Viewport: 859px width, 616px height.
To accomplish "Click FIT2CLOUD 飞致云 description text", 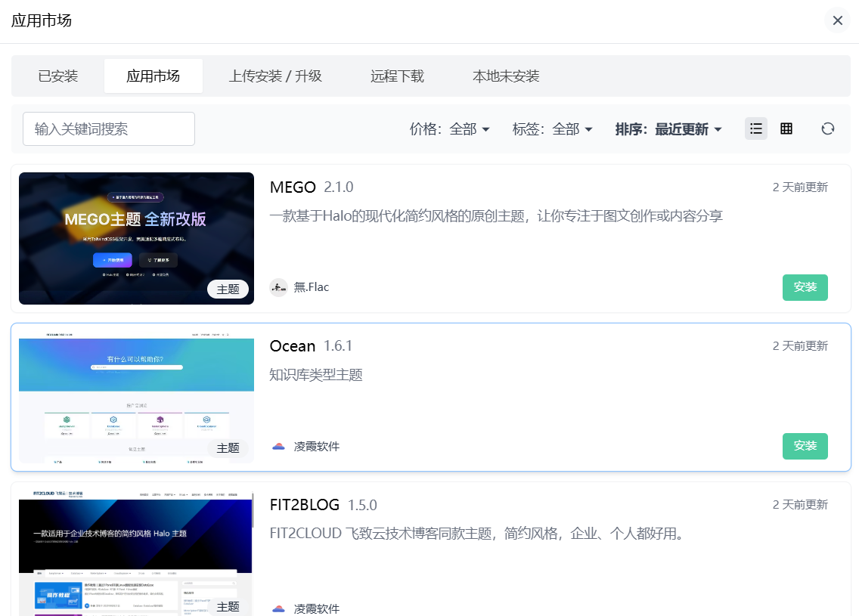I will point(476,534).
